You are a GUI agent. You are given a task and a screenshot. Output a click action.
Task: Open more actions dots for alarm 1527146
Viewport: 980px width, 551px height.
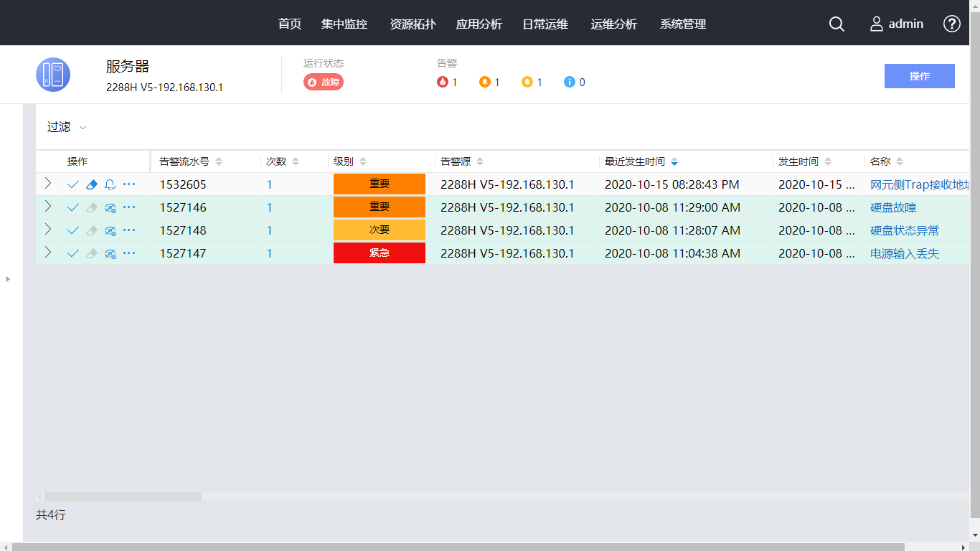(128, 207)
